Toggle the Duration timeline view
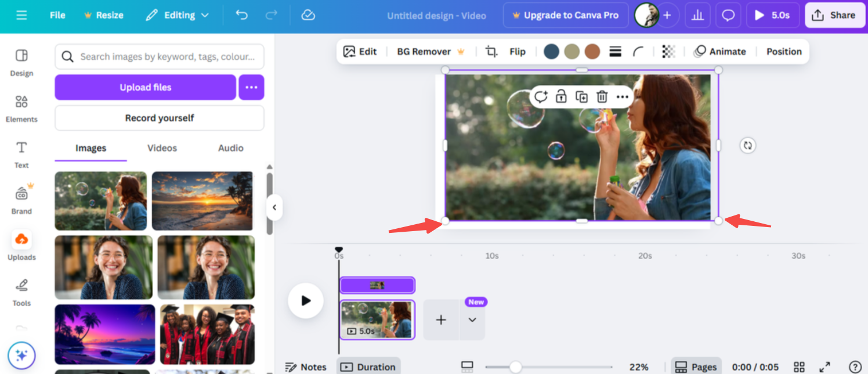 pos(368,367)
